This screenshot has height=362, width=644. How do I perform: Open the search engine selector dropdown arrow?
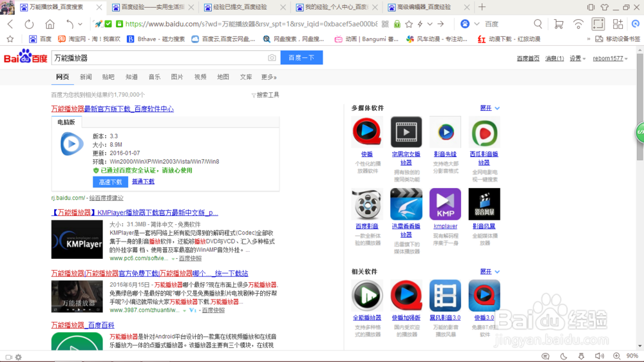pyautogui.click(x=477, y=24)
